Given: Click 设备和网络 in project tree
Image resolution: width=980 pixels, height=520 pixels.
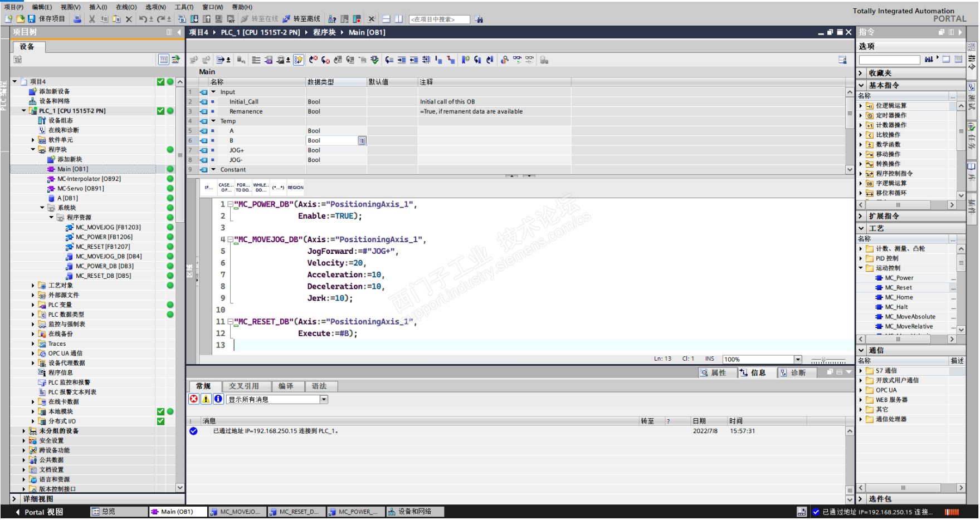Looking at the screenshot, I should (55, 101).
